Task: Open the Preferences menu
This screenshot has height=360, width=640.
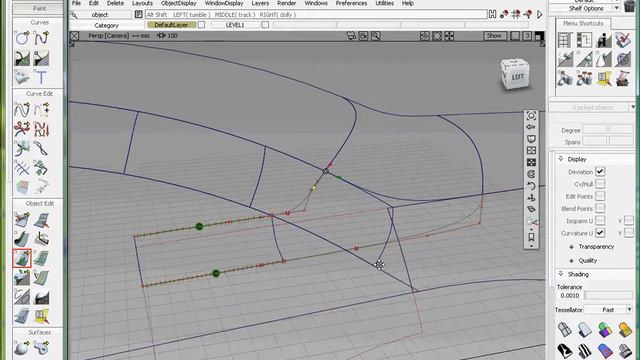Action: [x=351, y=3]
